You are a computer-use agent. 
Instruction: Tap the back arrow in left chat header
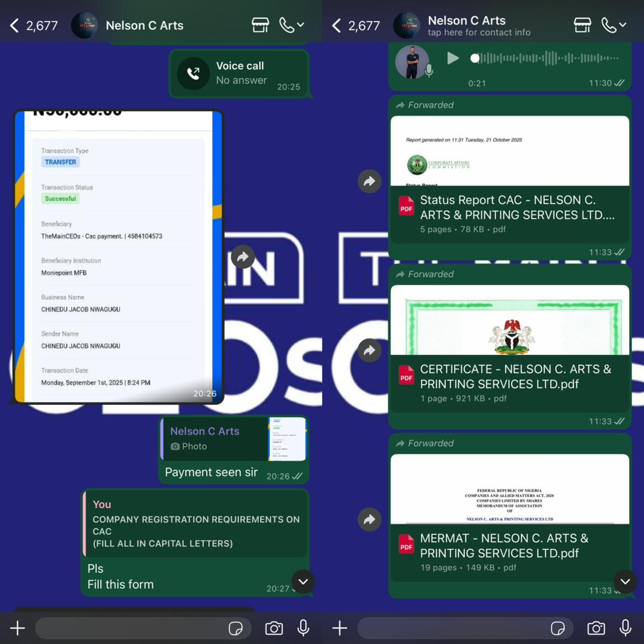14,26
